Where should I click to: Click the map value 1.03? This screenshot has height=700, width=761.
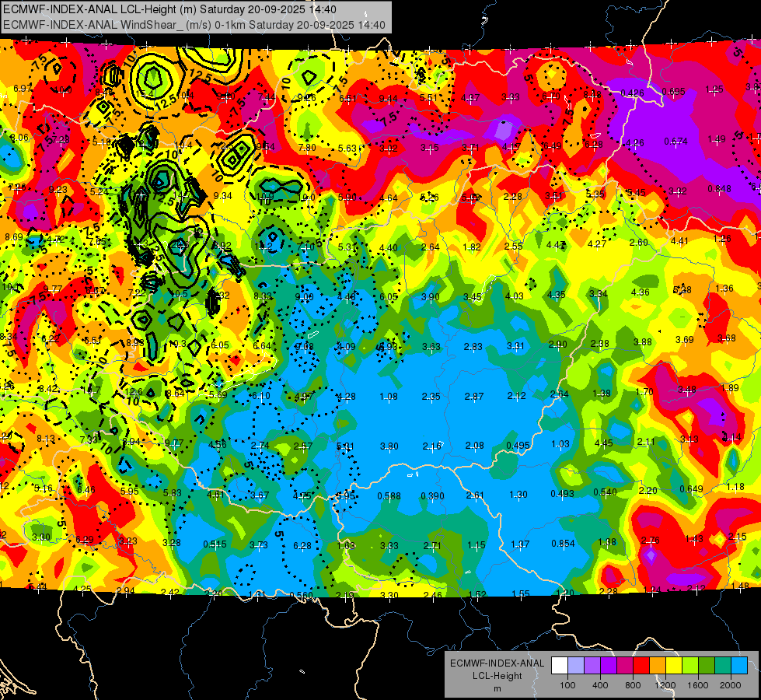pos(560,444)
